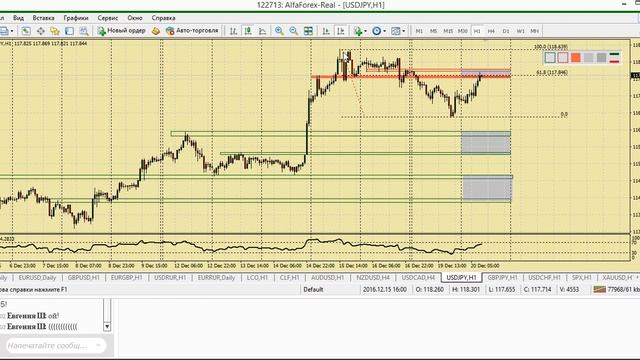Open the Navigator panel icon
Image resolution: width=640 pixels, height=360 pixels.
coord(55,31)
